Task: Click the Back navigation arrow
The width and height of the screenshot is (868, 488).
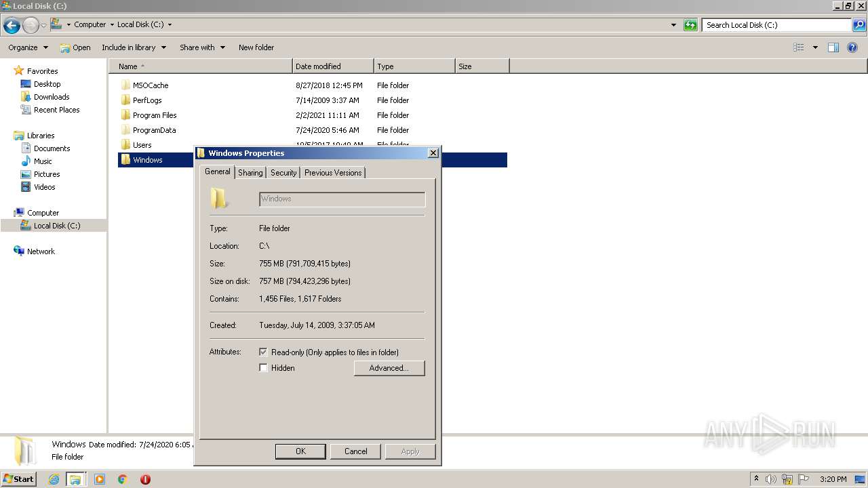Action: (12, 26)
